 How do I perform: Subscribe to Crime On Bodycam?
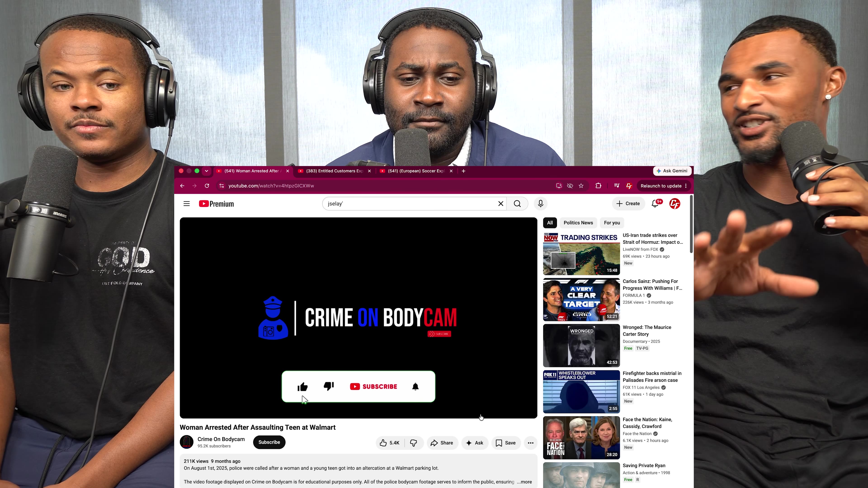coord(269,443)
